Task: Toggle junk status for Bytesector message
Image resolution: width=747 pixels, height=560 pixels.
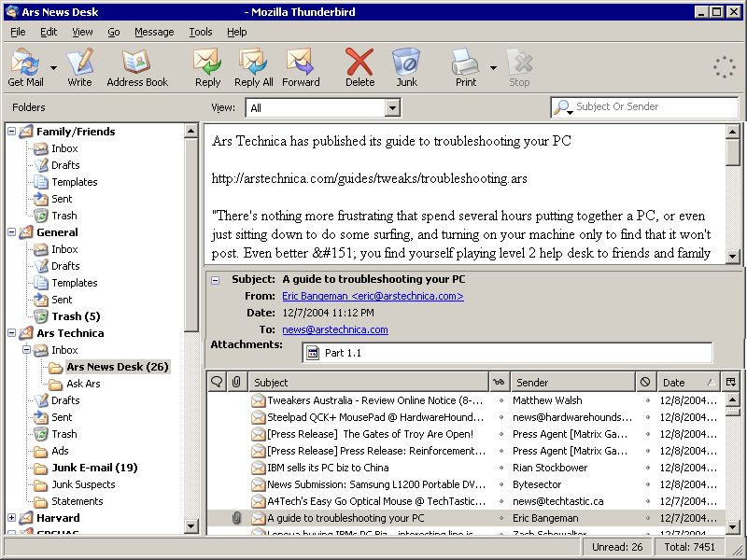Action: 648,484
